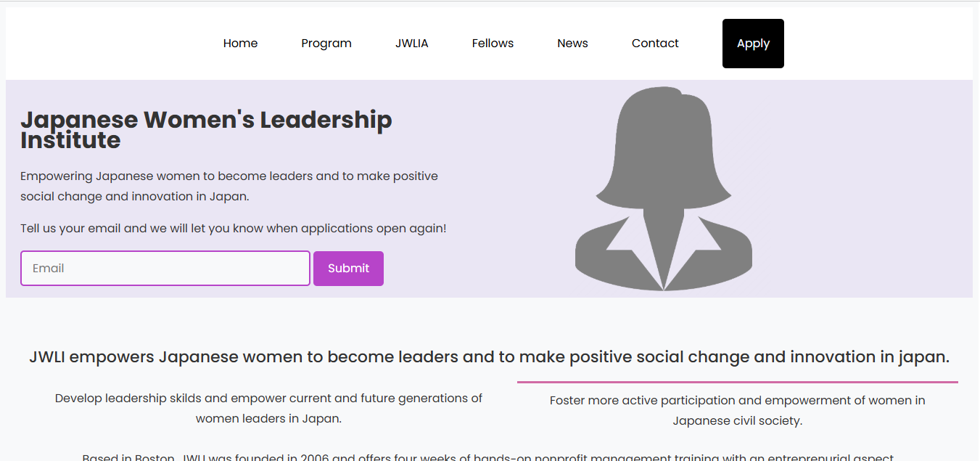Click the black Apply button
The image size is (980, 461).
753,44
